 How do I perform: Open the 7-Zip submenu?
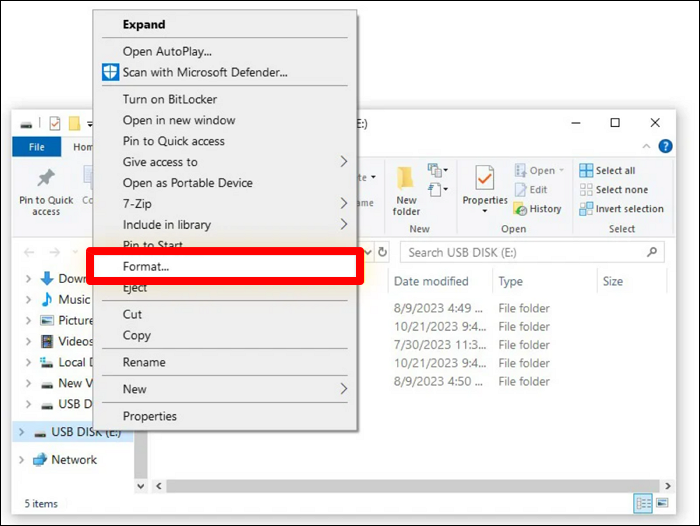pyautogui.click(x=343, y=204)
